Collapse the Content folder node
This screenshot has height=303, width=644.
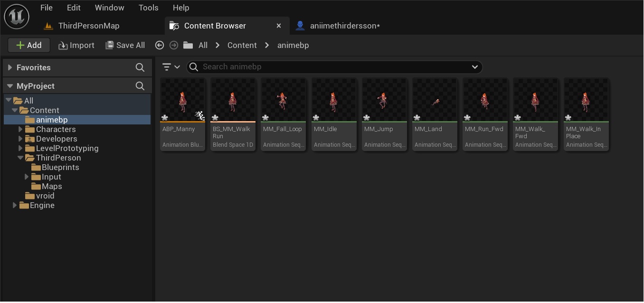(x=15, y=110)
